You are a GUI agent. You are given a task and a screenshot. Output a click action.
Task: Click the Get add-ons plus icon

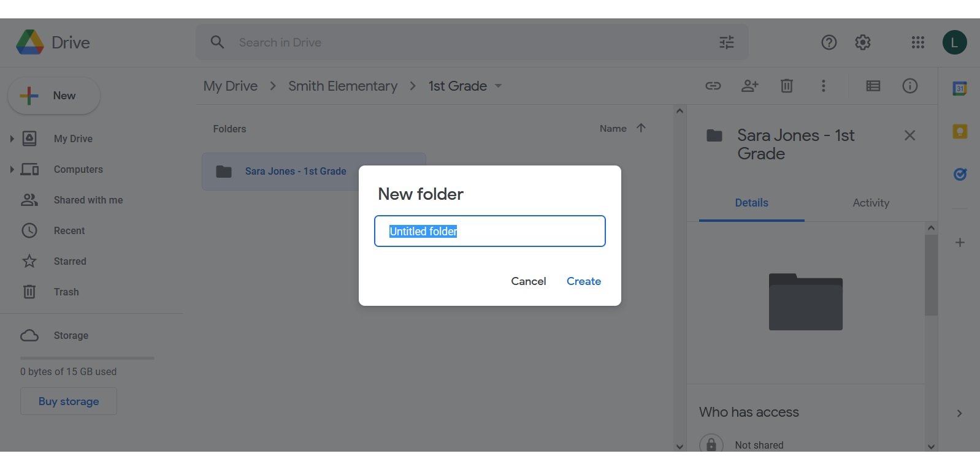click(x=960, y=243)
